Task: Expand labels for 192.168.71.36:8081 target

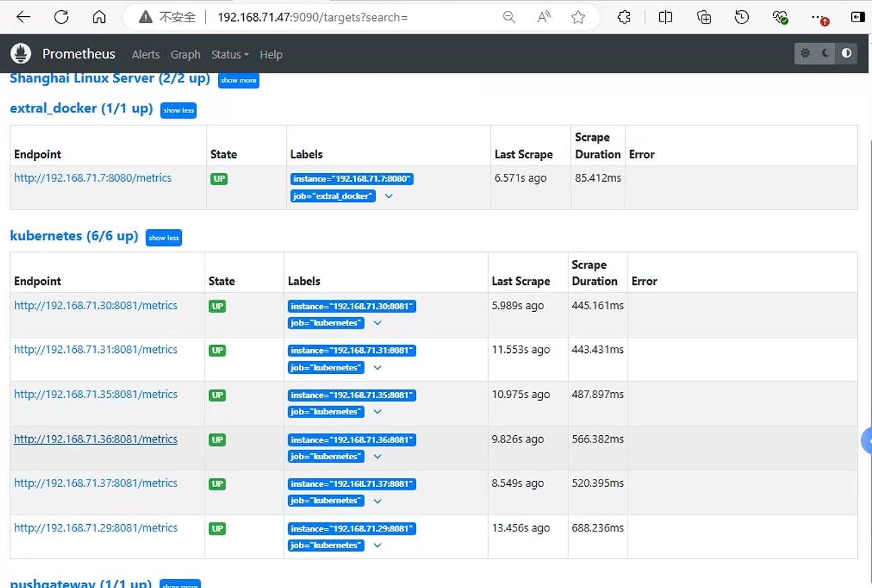Action: (378, 457)
